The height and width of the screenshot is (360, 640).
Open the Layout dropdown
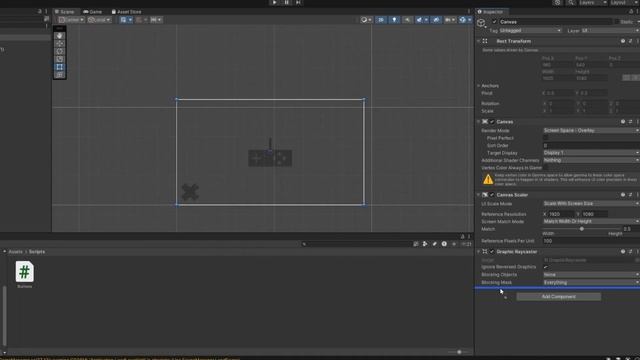[624, 2]
